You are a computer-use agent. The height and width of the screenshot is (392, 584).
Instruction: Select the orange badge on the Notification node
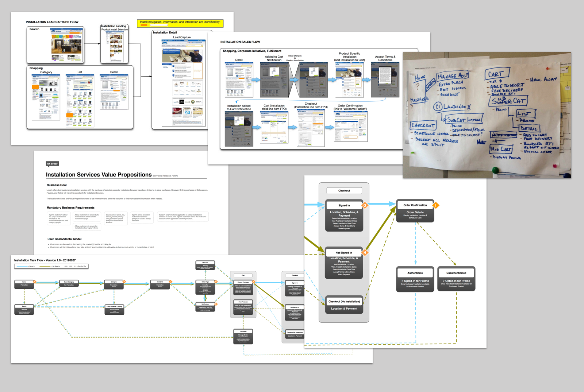click(216, 304)
